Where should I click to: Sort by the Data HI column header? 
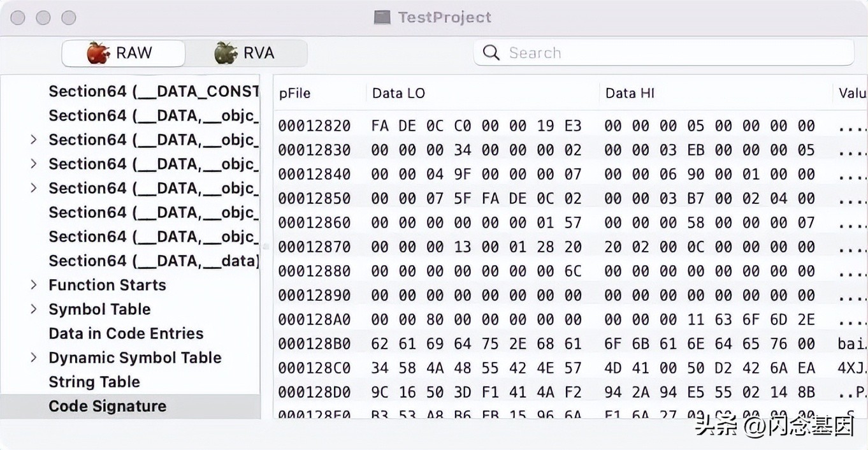(x=630, y=93)
